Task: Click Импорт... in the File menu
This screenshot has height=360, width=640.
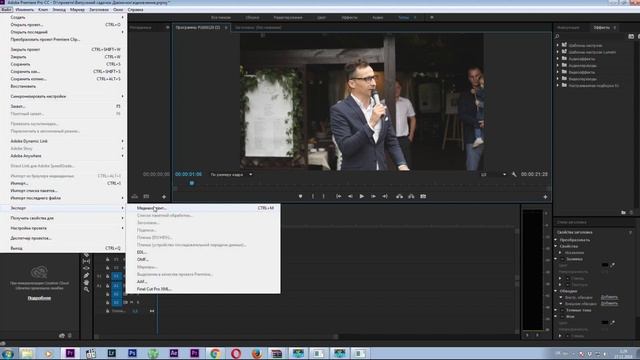Action: click(64, 183)
